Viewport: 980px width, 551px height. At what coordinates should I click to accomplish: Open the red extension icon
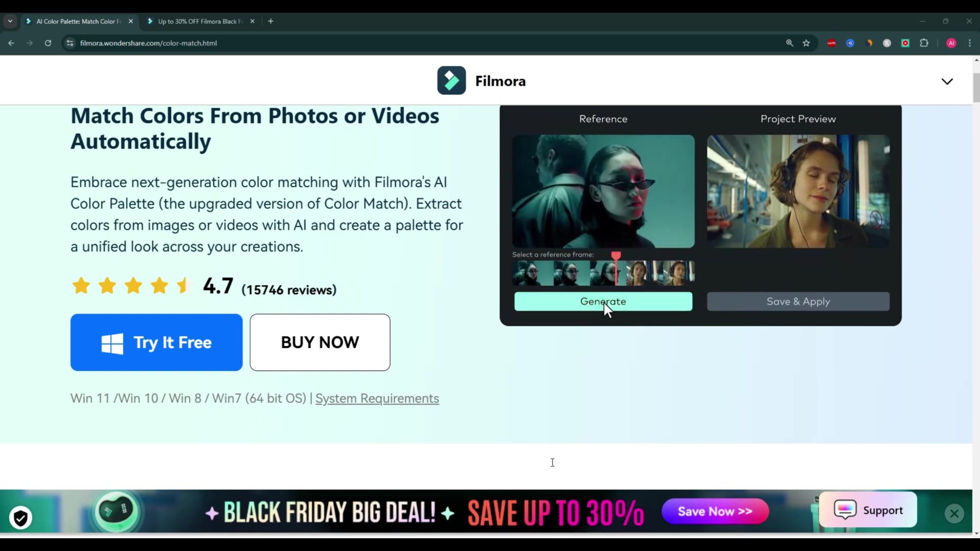coord(831,43)
